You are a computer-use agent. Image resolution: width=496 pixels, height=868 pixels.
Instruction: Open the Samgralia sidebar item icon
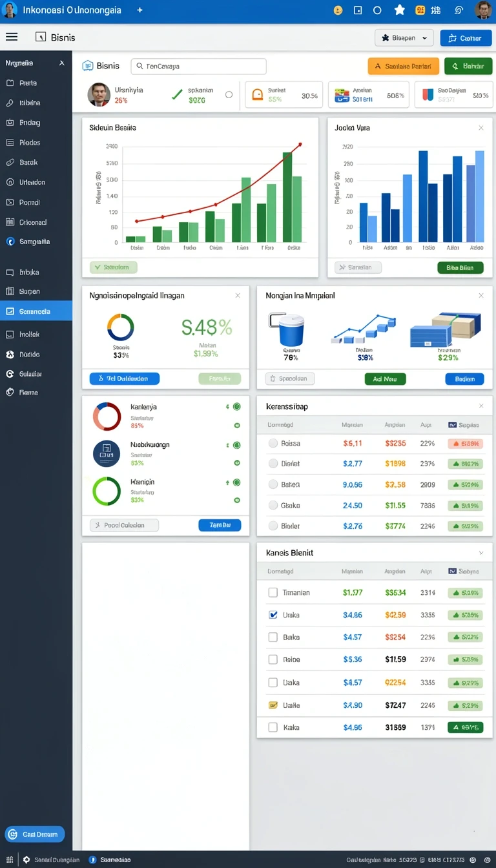10,242
